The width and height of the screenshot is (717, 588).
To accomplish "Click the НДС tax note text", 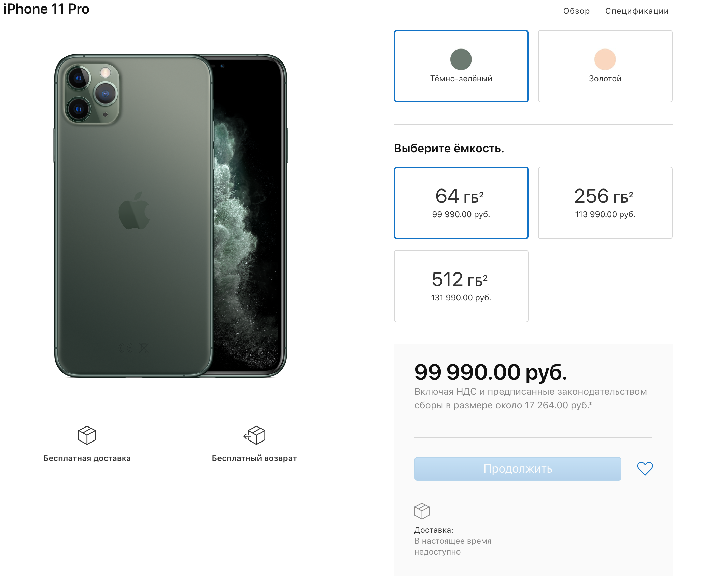I will pyautogui.click(x=530, y=398).
